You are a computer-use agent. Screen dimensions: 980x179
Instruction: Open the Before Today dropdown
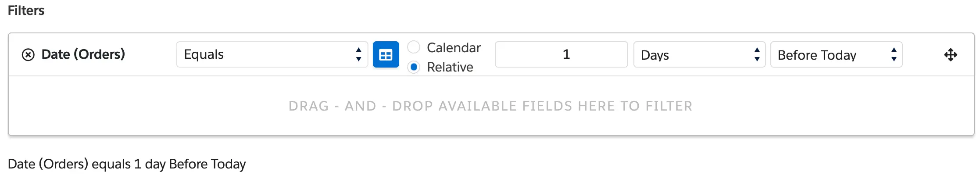[x=836, y=54]
